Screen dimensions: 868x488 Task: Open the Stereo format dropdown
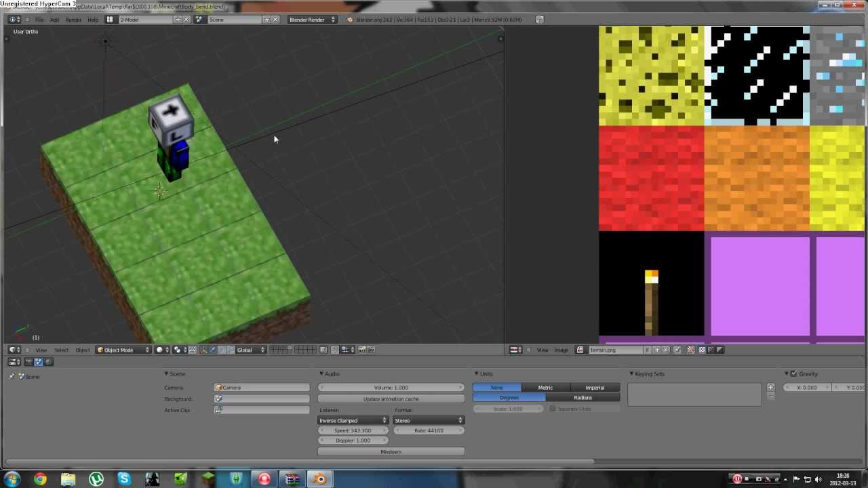pyautogui.click(x=429, y=420)
